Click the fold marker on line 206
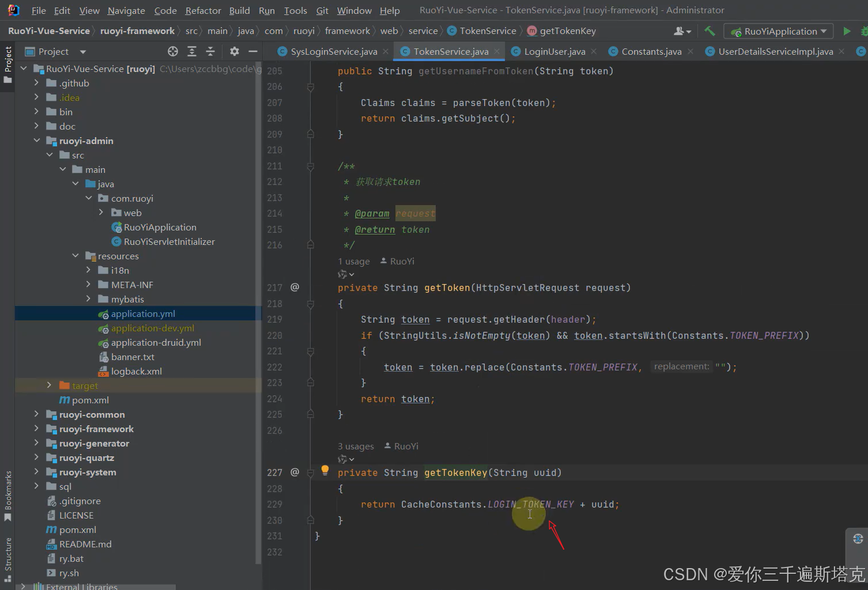This screenshot has width=868, height=590. [x=311, y=87]
